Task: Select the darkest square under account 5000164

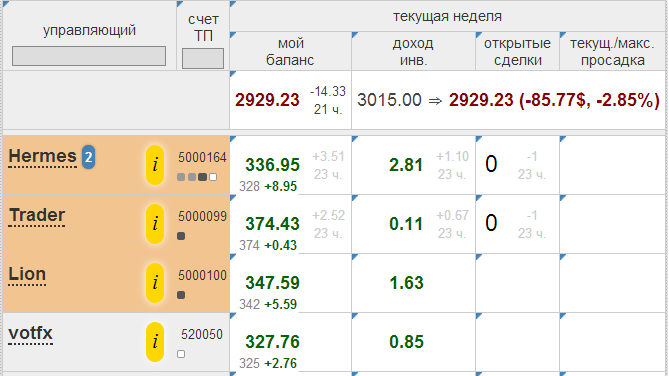Action: 202,177
